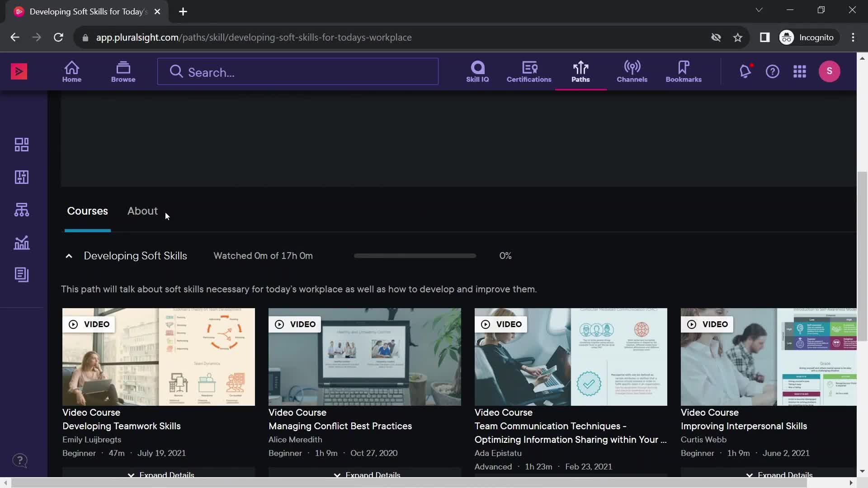Open the Browse menu icon
Viewport: 868px width, 488px height.
pyautogui.click(x=123, y=71)
